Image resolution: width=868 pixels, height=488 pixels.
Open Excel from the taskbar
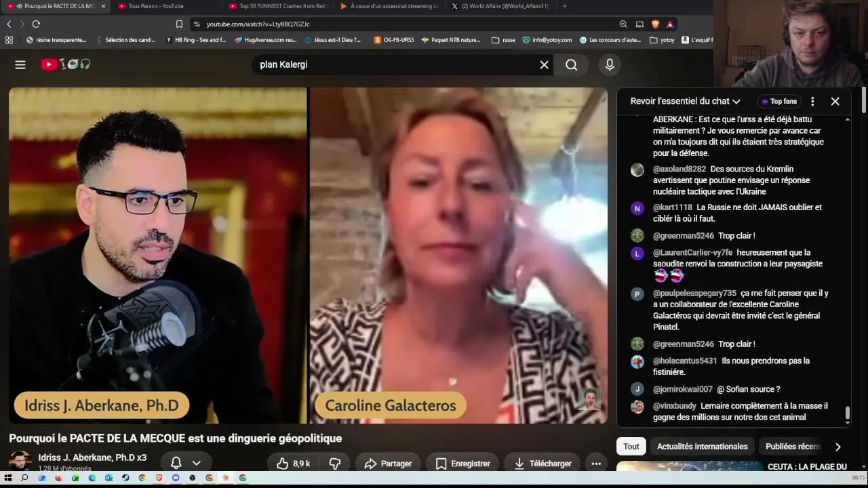(x=75, y=478)
